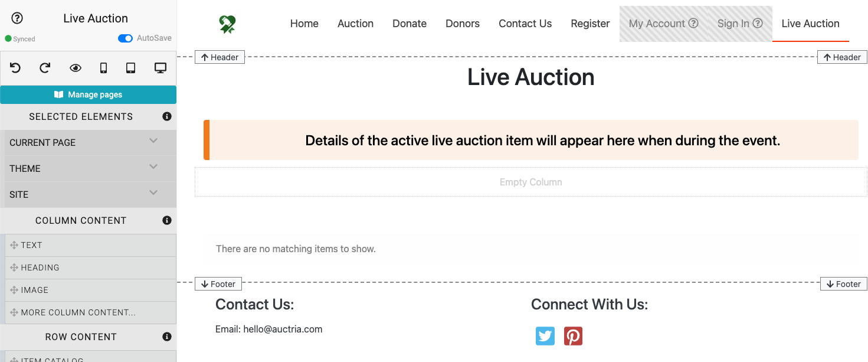Click the redo arrow icon

click(x=45, y=68)
